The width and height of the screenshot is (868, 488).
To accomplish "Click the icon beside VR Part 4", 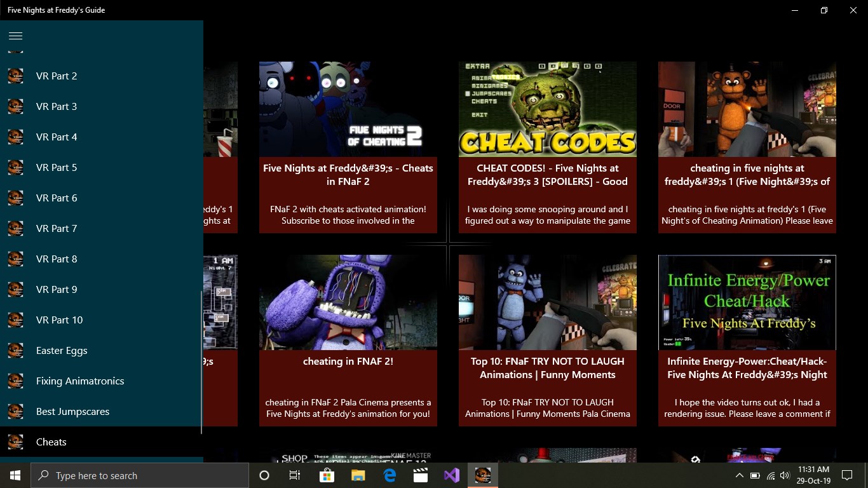I will 16,137.
